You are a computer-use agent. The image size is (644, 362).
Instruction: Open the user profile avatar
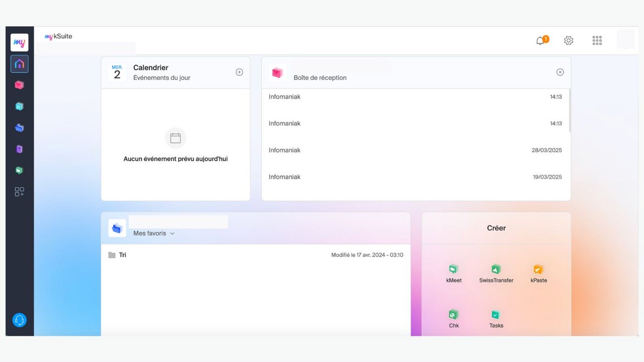click(625, 40)
